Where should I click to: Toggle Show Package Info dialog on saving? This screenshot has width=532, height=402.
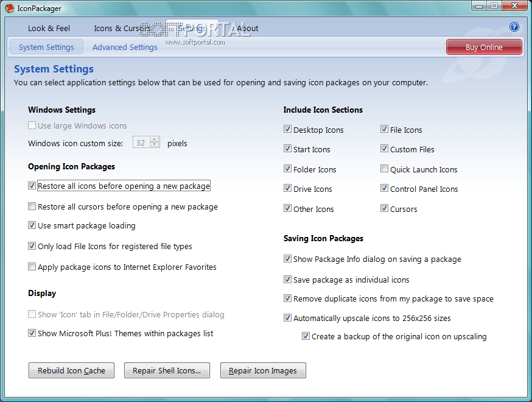287,259
